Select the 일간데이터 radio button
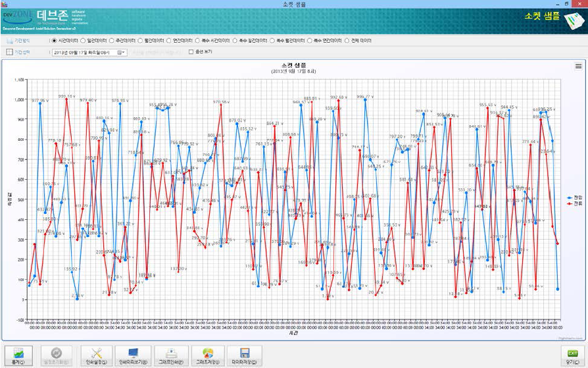This screenshot has width=588, height=368. pyautogui.click(x=83, y=41)
